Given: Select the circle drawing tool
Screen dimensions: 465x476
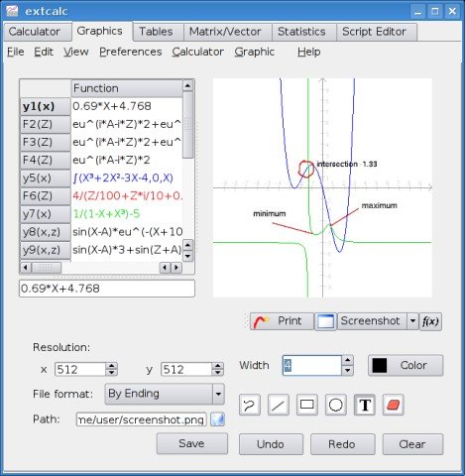Looking at the screenshot, I should point(336,405).
